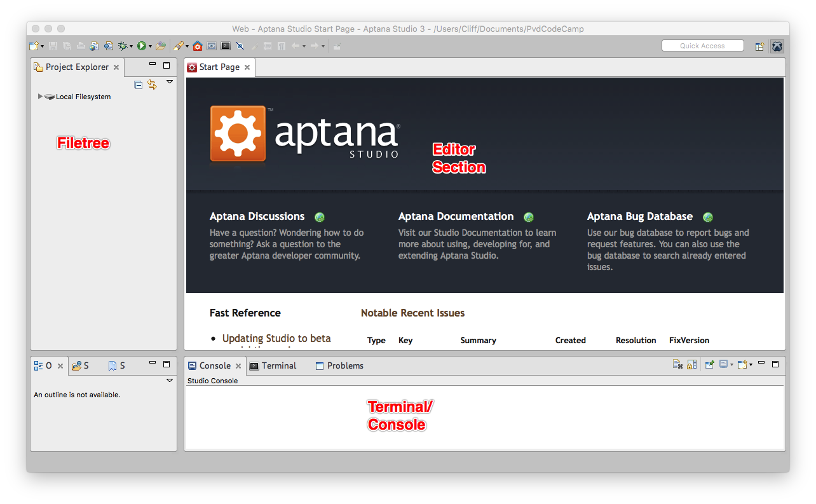
Task: Select the bookmark 'S' tab beside Outline
Action: [x=117, y=365]
